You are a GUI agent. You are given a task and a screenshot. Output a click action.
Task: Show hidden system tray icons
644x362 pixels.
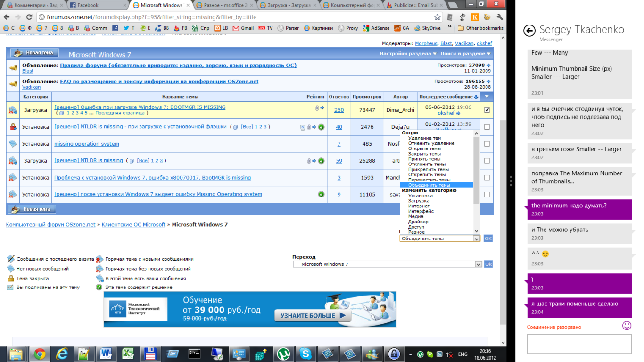tap(410, 354)
